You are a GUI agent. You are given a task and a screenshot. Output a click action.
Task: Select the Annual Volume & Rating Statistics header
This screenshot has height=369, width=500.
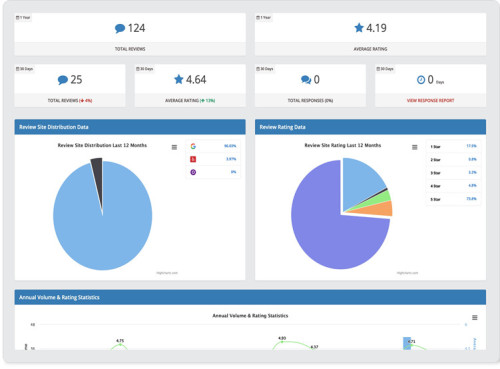click(x=250, y=297)
